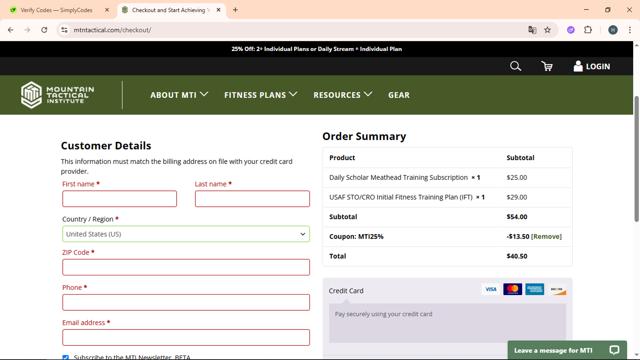Open the Chrome profile avatar
This screenshot has height=360, width=640.
click(x=613, y=30)
